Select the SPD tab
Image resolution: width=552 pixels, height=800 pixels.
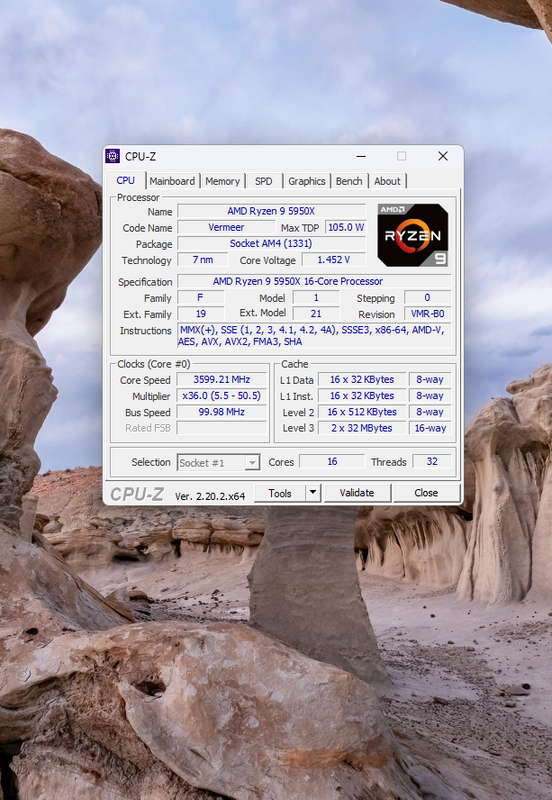264,181
